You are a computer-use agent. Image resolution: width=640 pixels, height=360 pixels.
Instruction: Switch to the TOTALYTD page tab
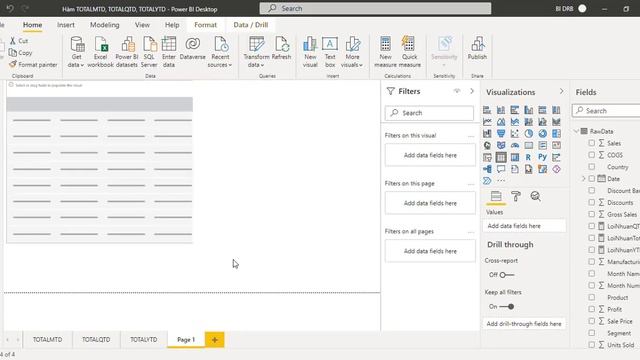pyautogui.click(x=144, y=340)
